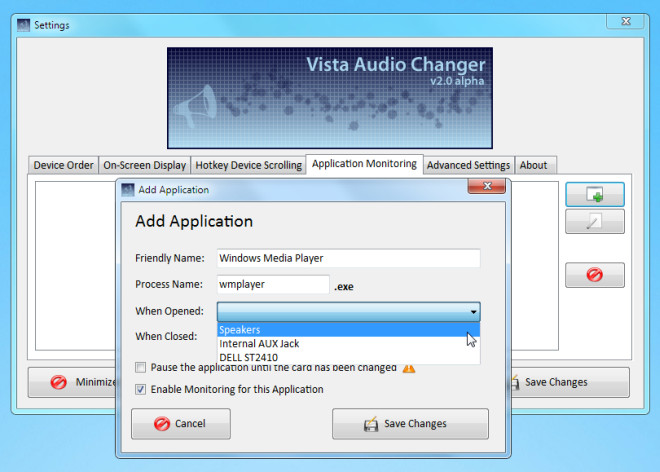This screenshot has width=660, height=472.
Task: Open the On-Screen Display tab
Action: (144, 165)
